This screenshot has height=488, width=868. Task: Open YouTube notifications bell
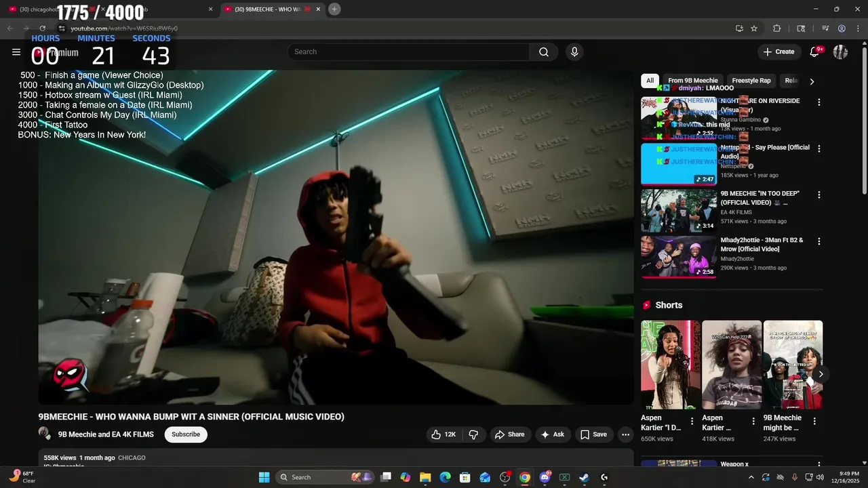(814, 52)
